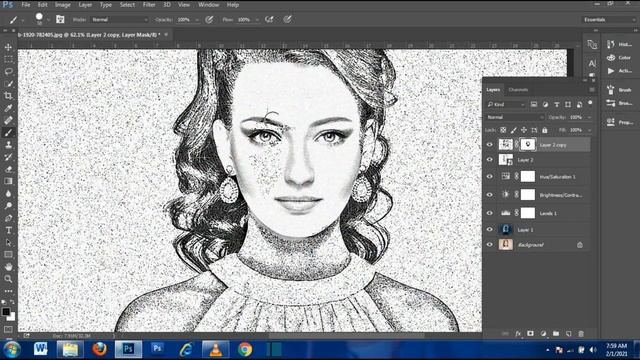
Task: Hide the Layer 2 layer
Action: click(x=490, y=160)
